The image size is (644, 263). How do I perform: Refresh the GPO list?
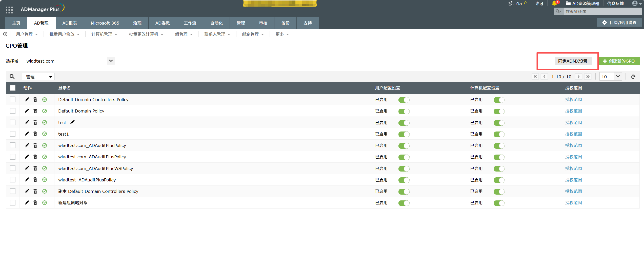point(633,77)
